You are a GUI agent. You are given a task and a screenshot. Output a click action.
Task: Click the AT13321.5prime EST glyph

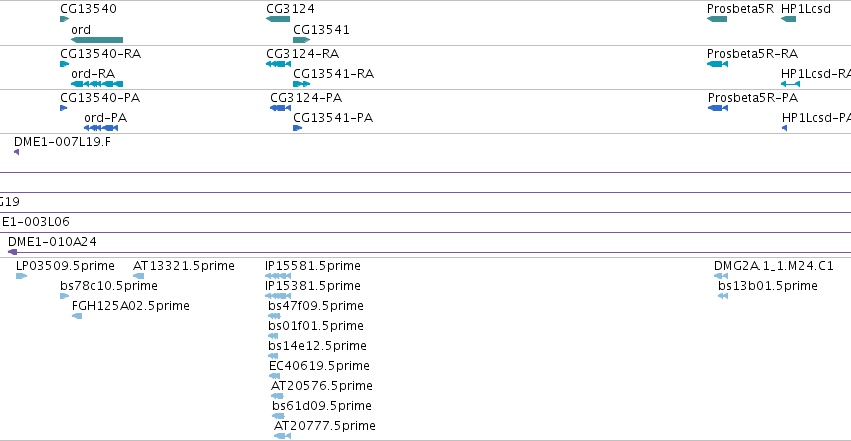tap(138, 276)
